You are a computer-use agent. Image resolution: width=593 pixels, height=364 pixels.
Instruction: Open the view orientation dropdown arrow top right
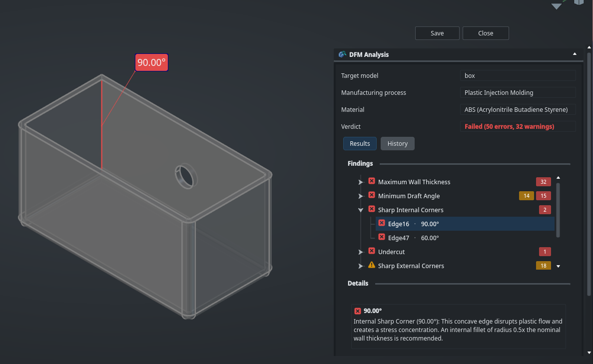click(557, 6)
